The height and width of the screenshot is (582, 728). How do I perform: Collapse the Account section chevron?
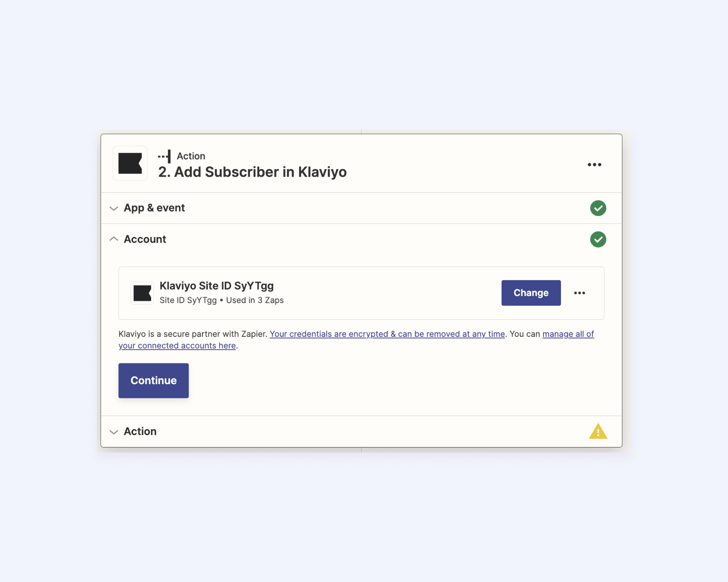click(x=114, y=239)
